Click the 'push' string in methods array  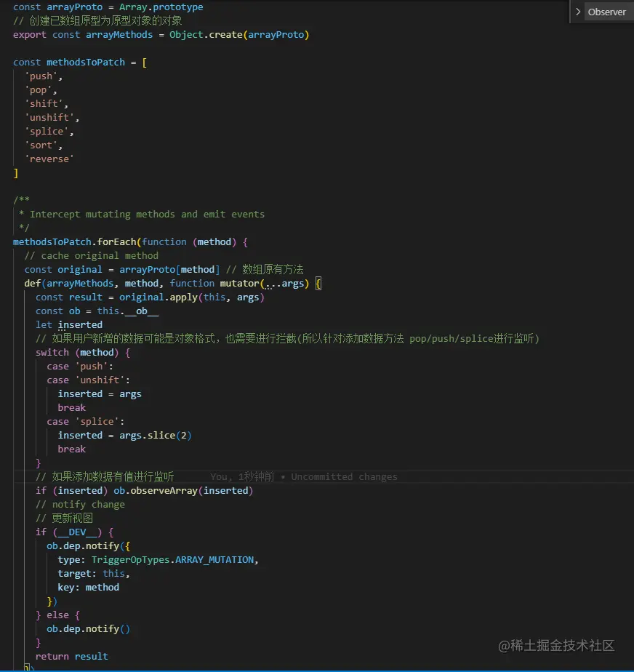click(41, 76)
